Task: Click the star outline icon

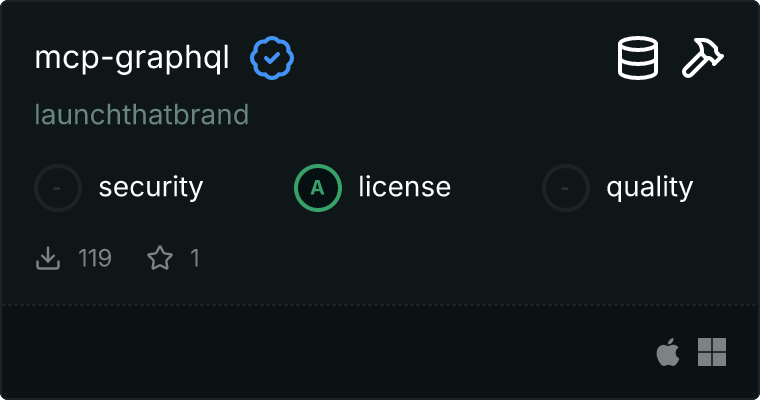Action: tap(160, 259)
